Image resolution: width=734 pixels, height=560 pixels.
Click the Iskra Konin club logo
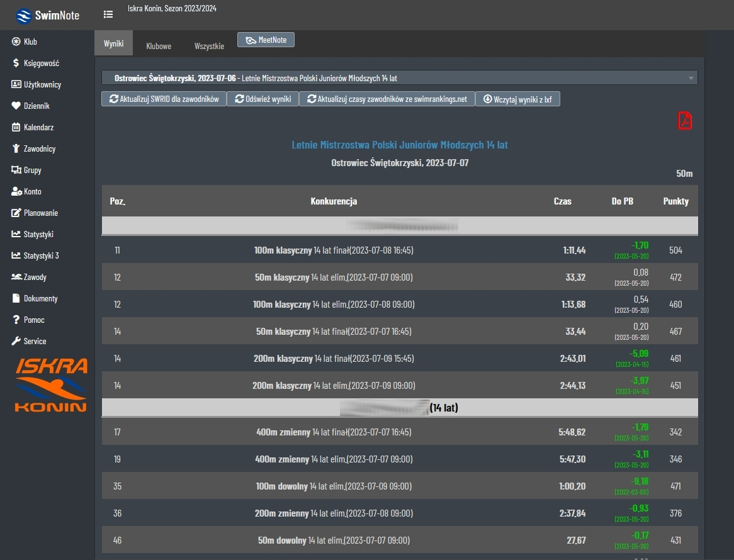[51, 385]
